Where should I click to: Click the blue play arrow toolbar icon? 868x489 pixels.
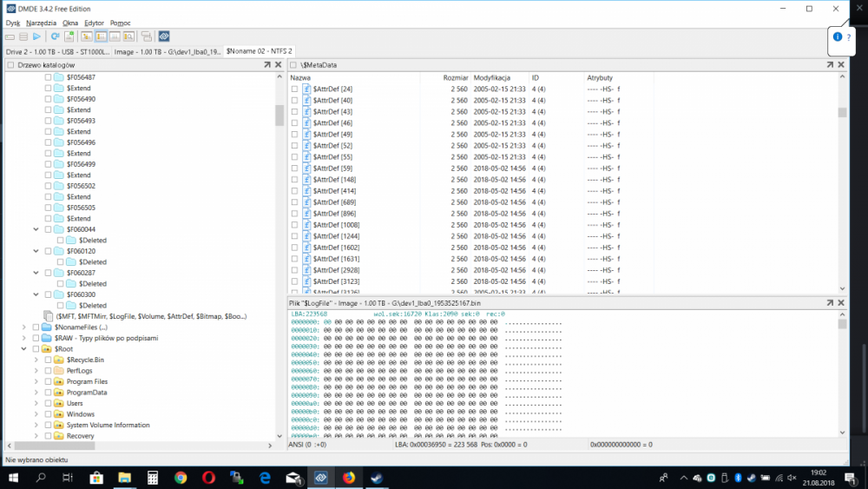[36, 36]
